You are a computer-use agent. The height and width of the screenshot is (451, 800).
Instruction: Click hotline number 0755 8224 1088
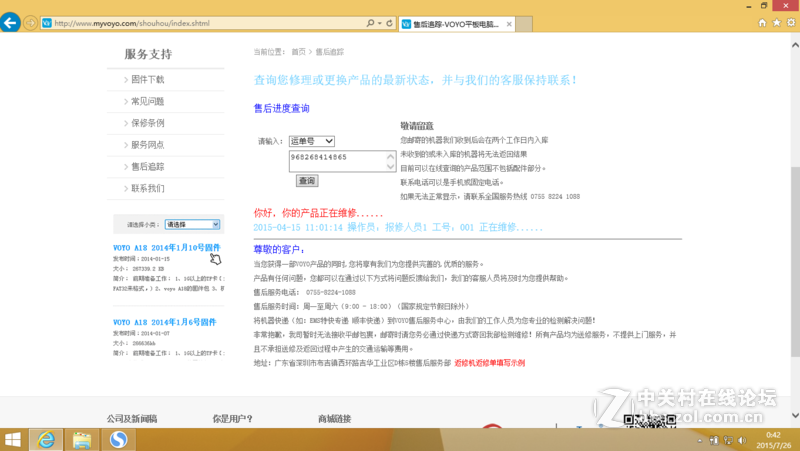point(555,196)
